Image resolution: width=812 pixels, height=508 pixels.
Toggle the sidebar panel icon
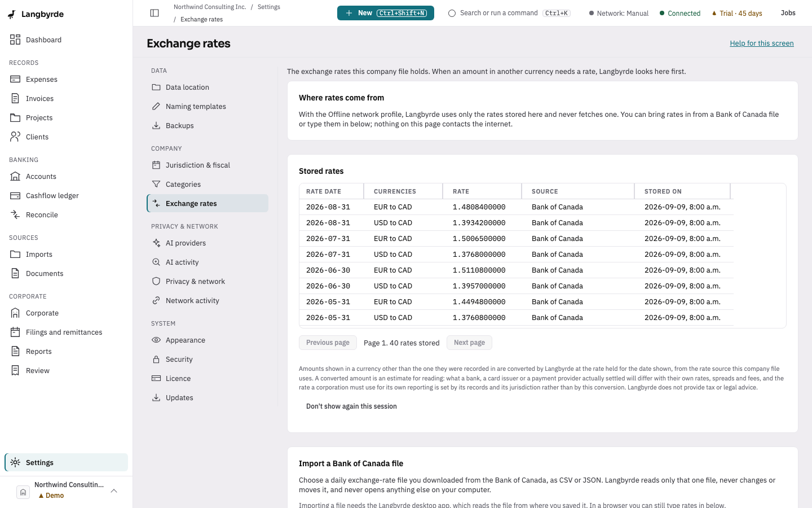point(155,13)
